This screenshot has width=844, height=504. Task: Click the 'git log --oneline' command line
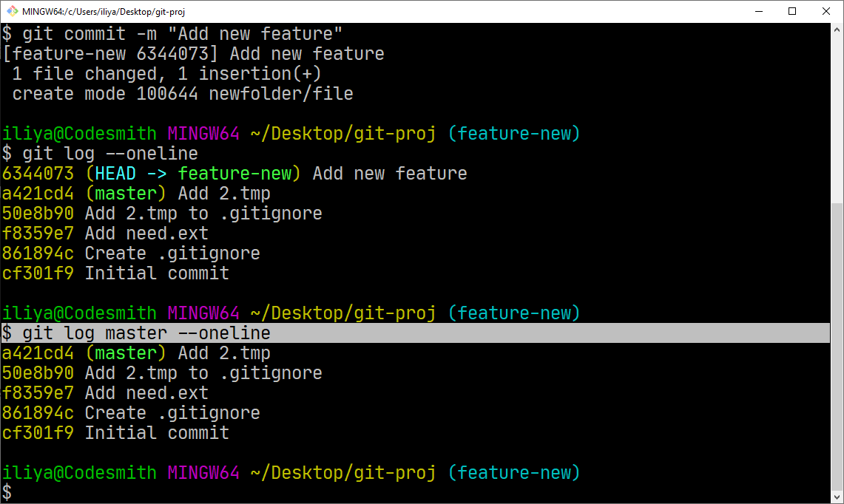[100, 153]
